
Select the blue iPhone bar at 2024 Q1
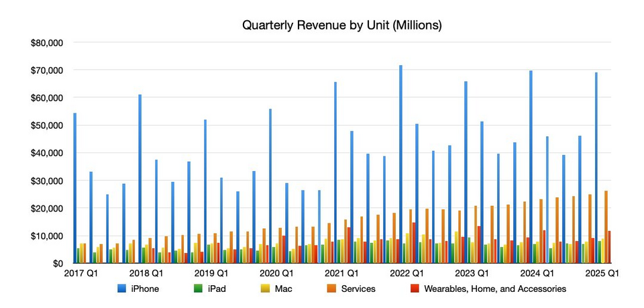(531, 166)
